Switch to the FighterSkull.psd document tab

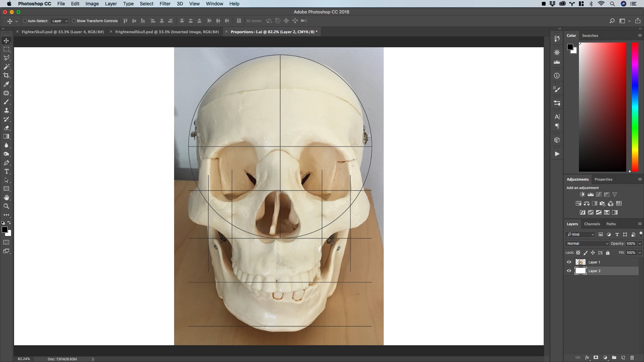[62, 32]
